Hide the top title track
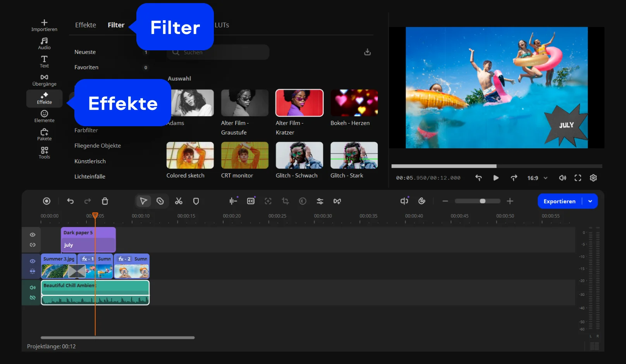 pos(33,235)
